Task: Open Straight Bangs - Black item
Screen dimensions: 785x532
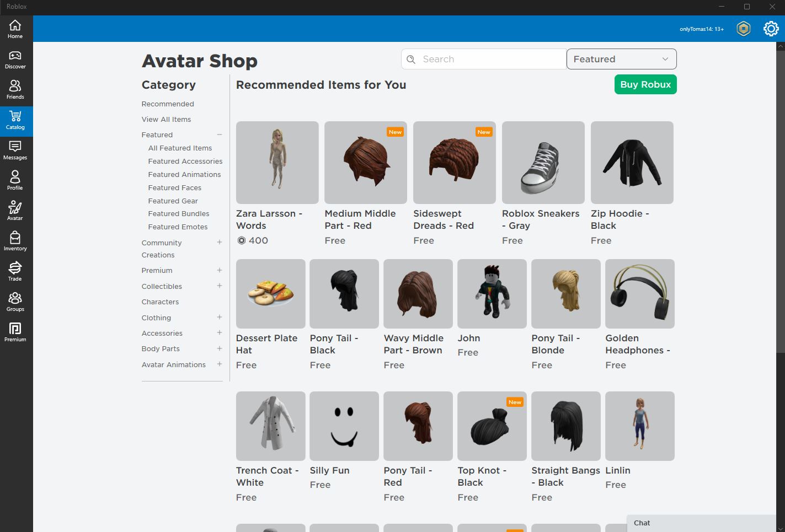Action: pyautogui.click(x=566, y=447)
